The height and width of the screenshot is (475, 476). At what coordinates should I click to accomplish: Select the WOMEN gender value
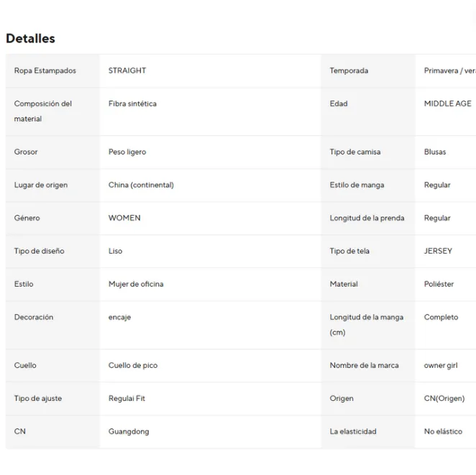pyautogui.click(x=124, y=218)
